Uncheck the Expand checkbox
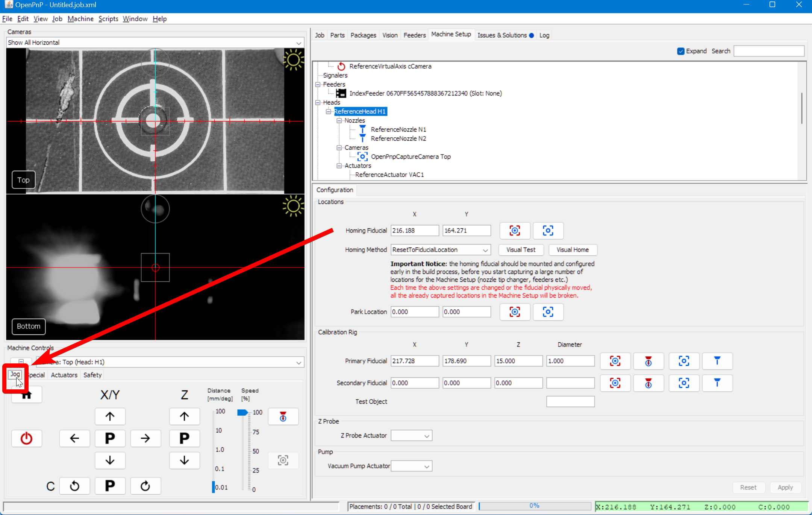This screenshot has height=515, width=812. [681, 51]
